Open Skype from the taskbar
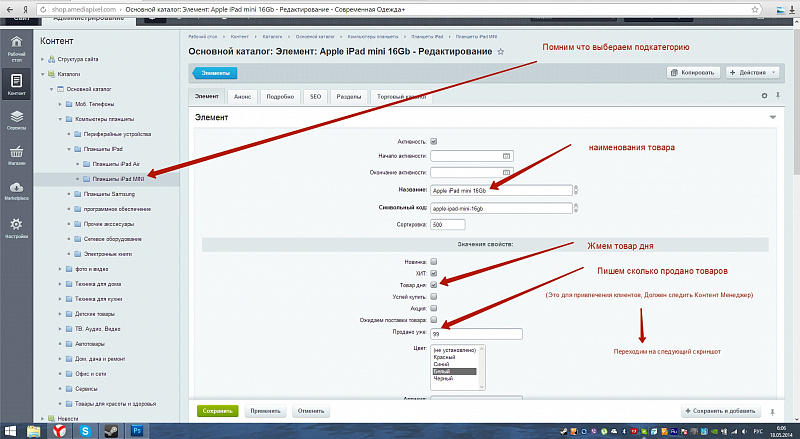800x439 pixels. 85,431
